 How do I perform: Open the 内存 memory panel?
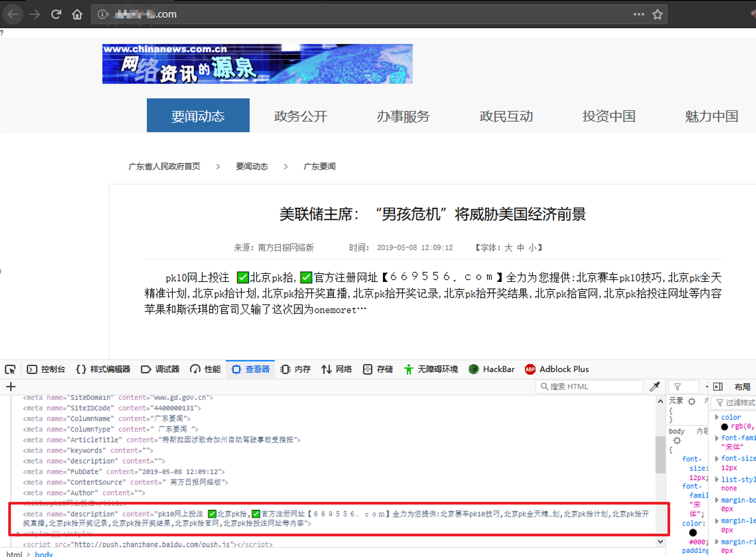coord(295,369)
